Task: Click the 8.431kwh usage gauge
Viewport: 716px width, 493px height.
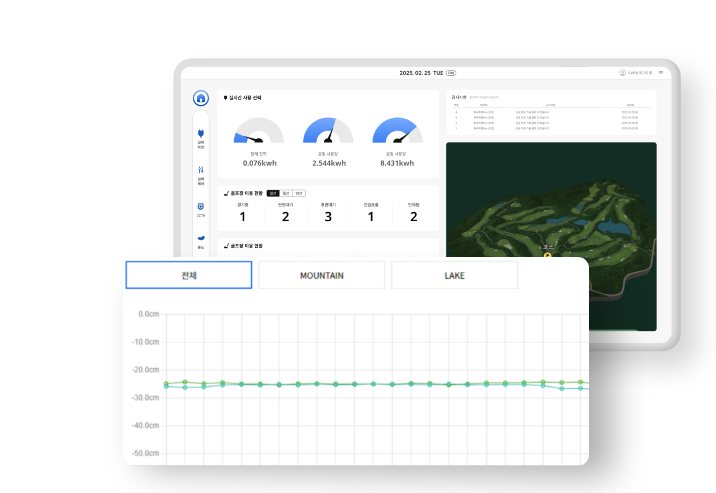Action: (398, 142)
